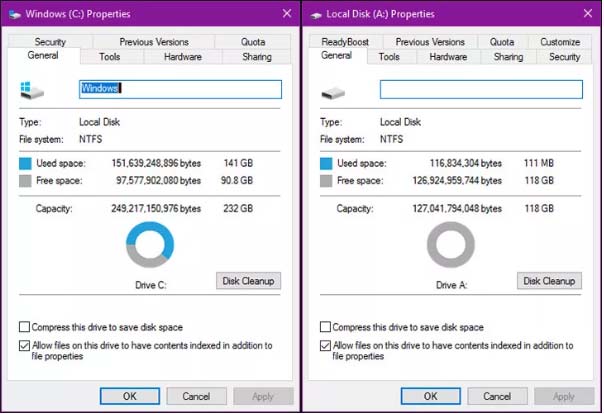The width and height of the screenshot is (604, 414).
Task: Click the Drive A usage donut chart
Action: [451, 245]
